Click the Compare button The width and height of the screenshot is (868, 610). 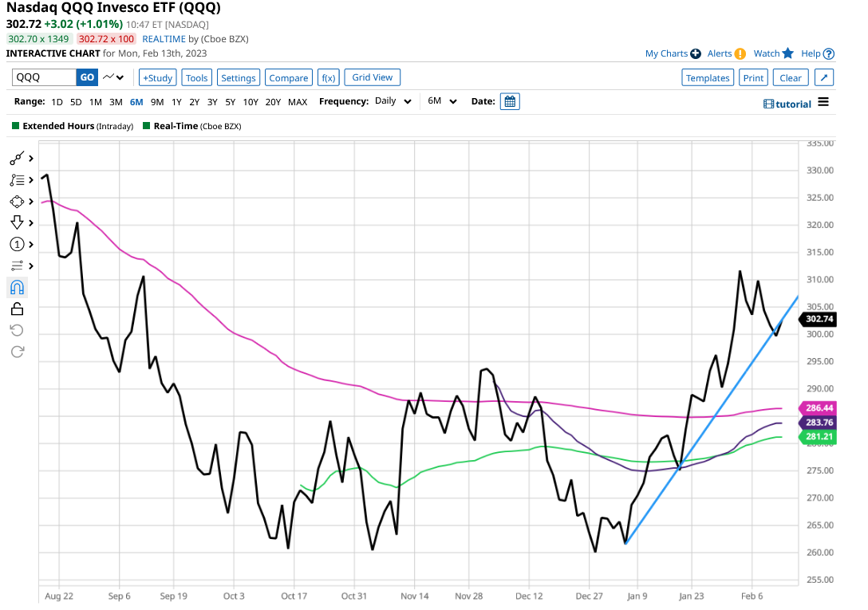pyautogui.click(x=289, y=77)
